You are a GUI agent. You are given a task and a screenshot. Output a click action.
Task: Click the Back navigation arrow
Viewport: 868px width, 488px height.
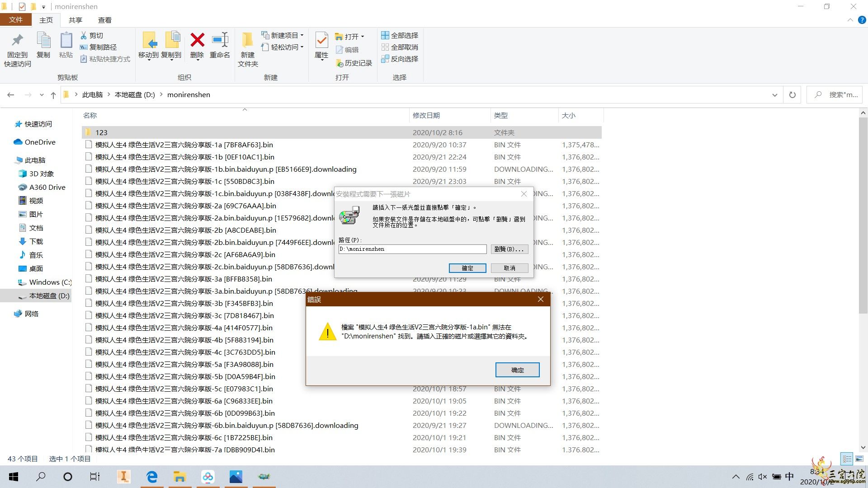tap(11, 95)
